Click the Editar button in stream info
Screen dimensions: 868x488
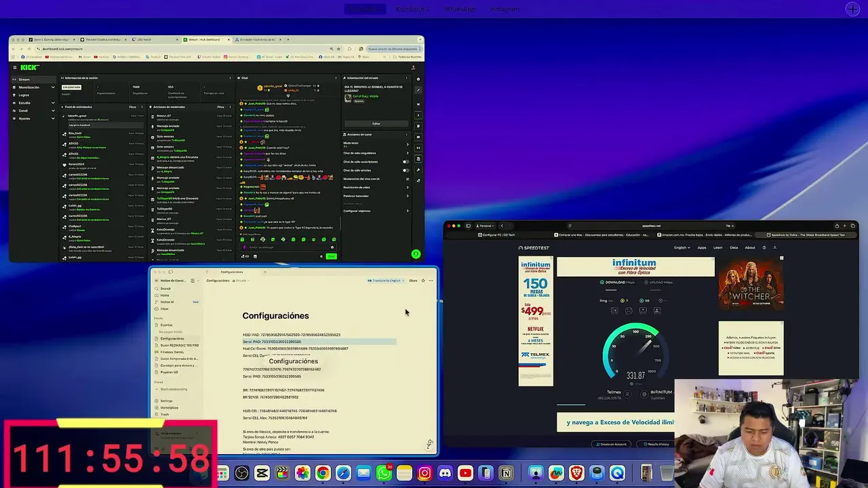pyautogui.click(x=376, y=123)
